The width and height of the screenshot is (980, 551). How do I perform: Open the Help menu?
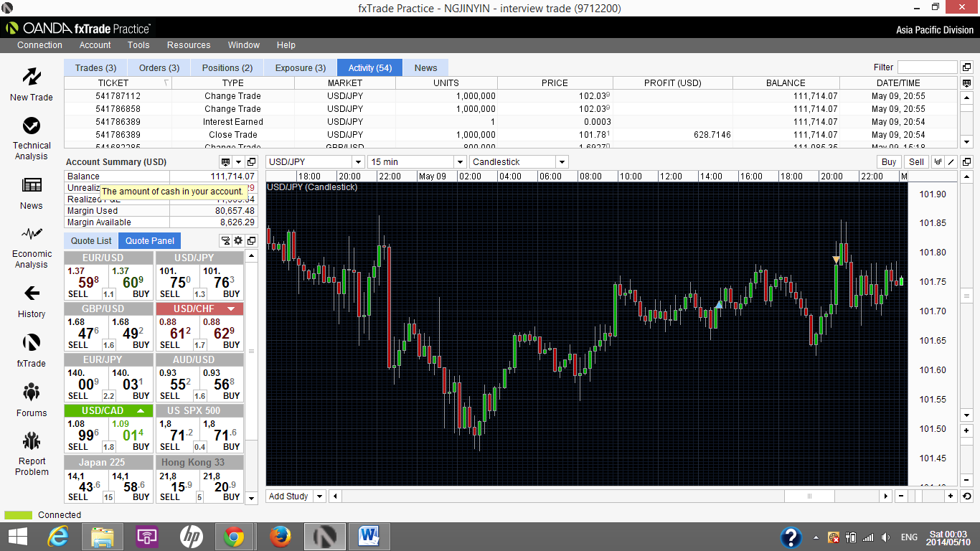coord(286,44)
